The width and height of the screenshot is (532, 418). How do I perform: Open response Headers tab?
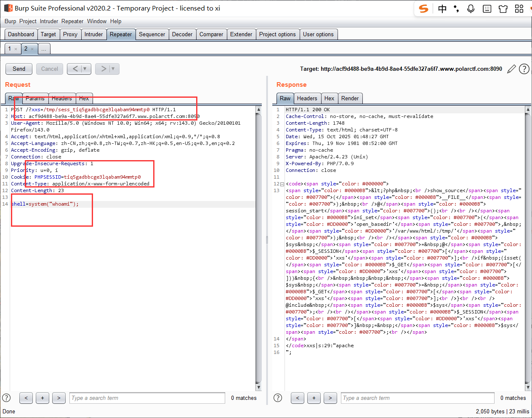pos(307,98)
